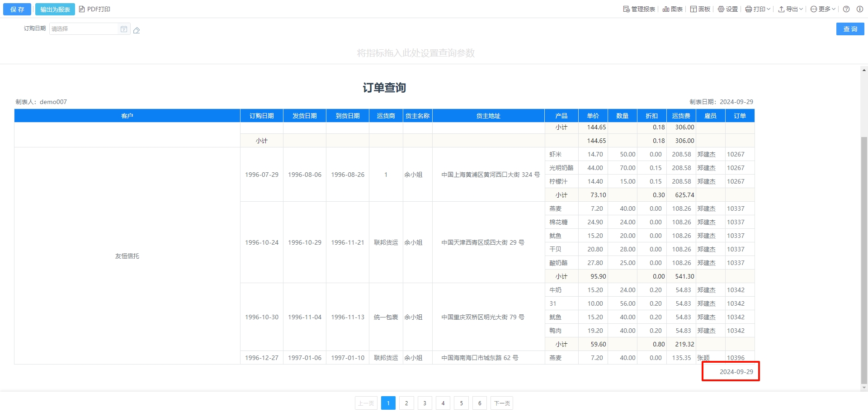868x412 pixels.
Task: Open 设置 settings gear
Action: pyautogui.click(x=721, y=9)
